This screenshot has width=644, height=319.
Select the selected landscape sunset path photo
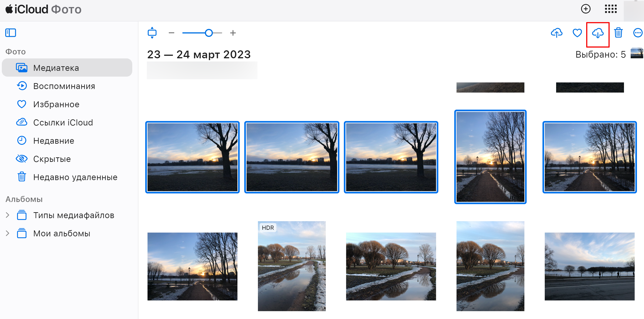pyautogui.click(x=590, y=157)
